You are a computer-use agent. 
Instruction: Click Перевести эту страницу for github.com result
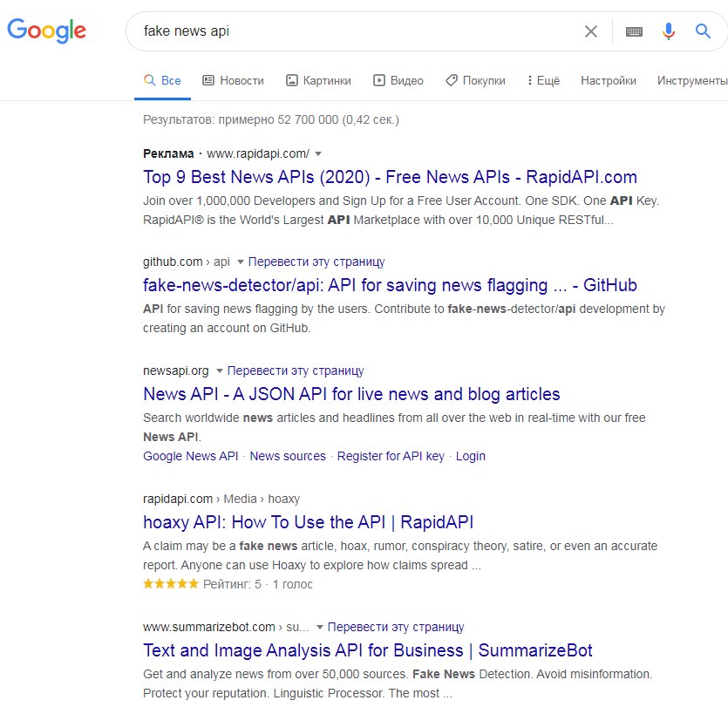pos(316,262)
